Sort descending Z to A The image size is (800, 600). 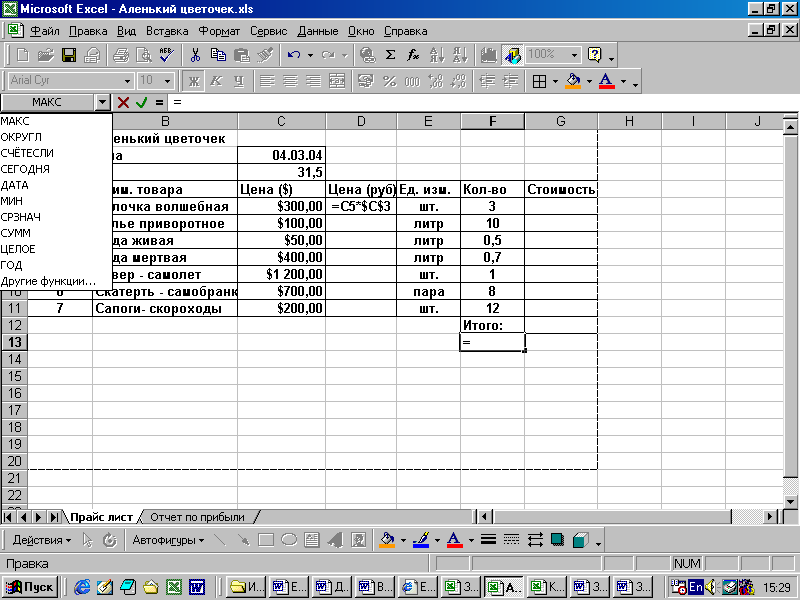click(x=460, y=55)
